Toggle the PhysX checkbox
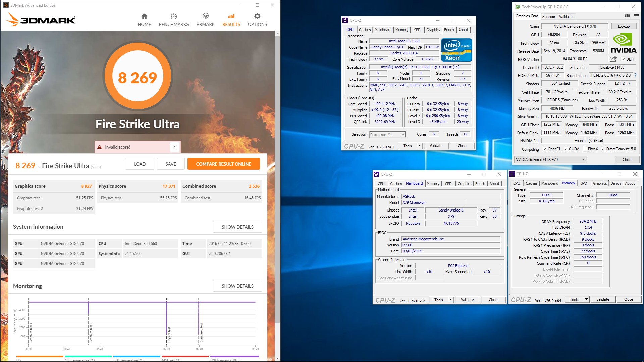This screenshot has height=362, width=644. [x=585, y=149]
